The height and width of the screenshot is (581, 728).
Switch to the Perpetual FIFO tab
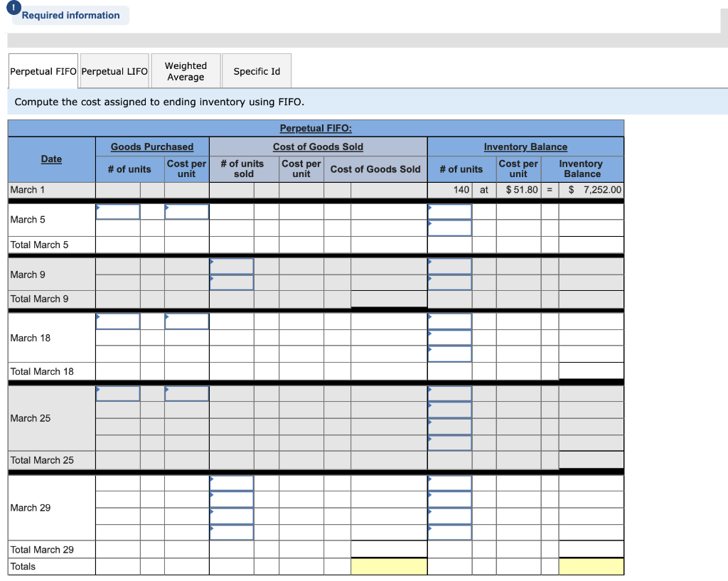(42, 70)
